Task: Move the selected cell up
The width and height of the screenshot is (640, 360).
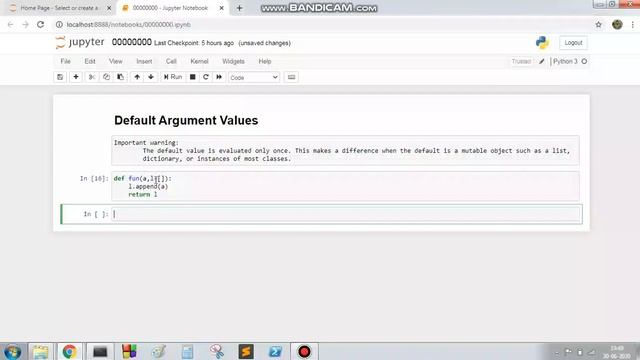Action: 137,77
